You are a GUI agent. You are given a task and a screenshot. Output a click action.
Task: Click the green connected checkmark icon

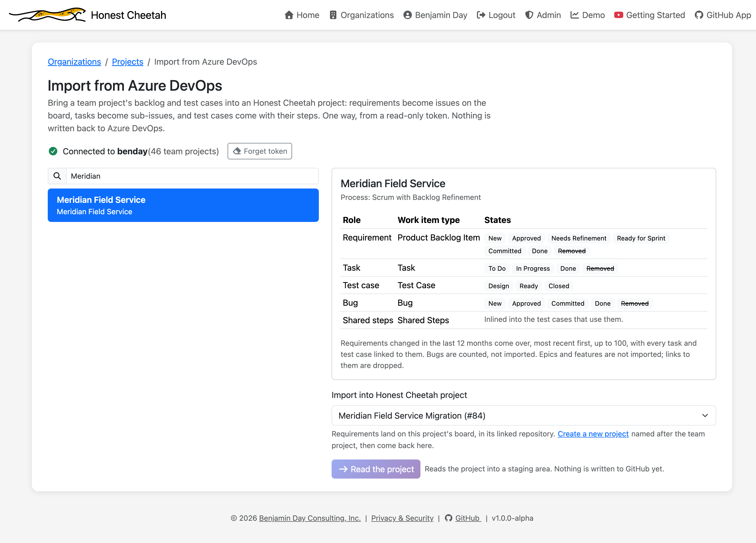click(53, 151)
